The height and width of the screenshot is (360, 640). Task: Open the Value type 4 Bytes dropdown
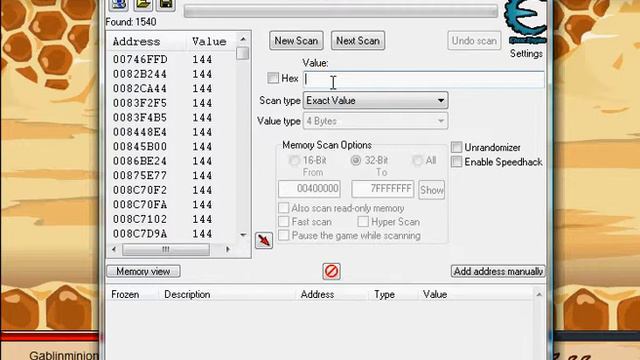375,121
